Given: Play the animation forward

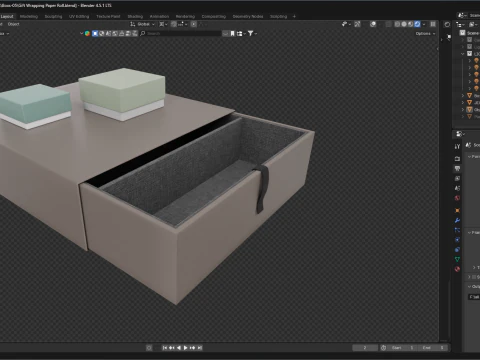Looking at the screenshot, I should [x=186, y=348].
